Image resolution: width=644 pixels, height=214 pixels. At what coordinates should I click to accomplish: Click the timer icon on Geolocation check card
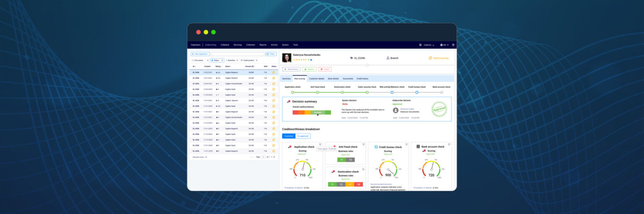coord(363,169)
